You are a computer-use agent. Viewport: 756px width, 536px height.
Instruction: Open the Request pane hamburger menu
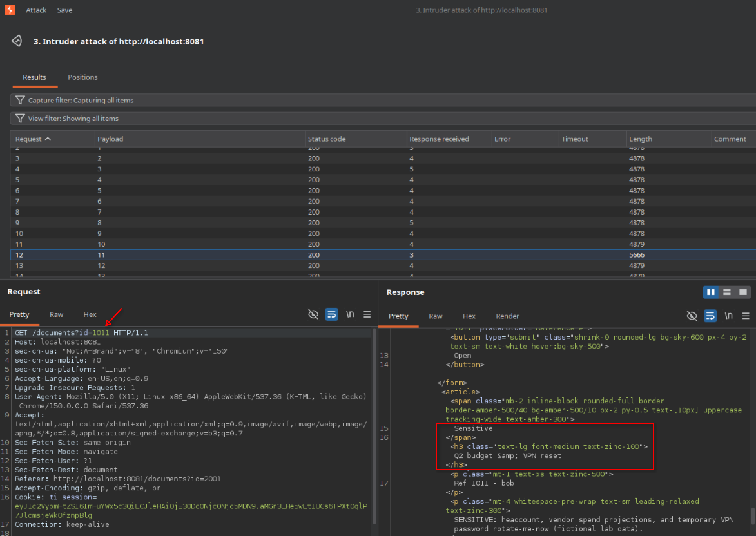[x=367, y=314]
